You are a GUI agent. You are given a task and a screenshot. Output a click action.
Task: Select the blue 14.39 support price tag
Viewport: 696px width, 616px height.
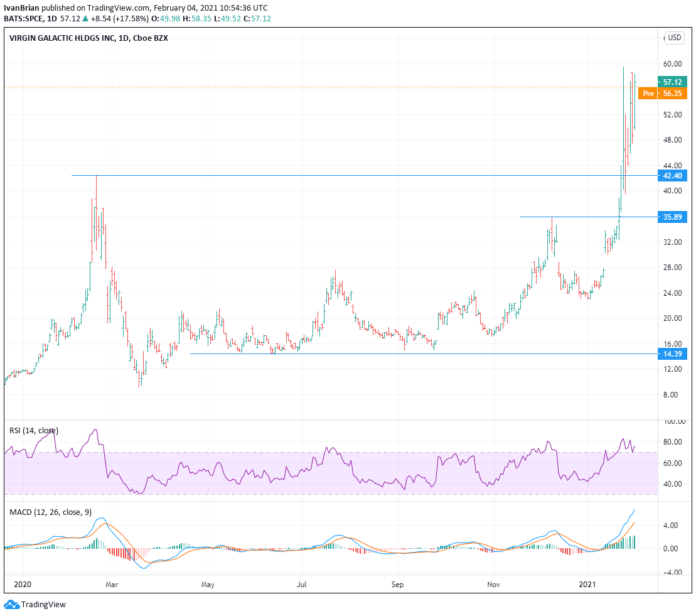coord(673,354)
